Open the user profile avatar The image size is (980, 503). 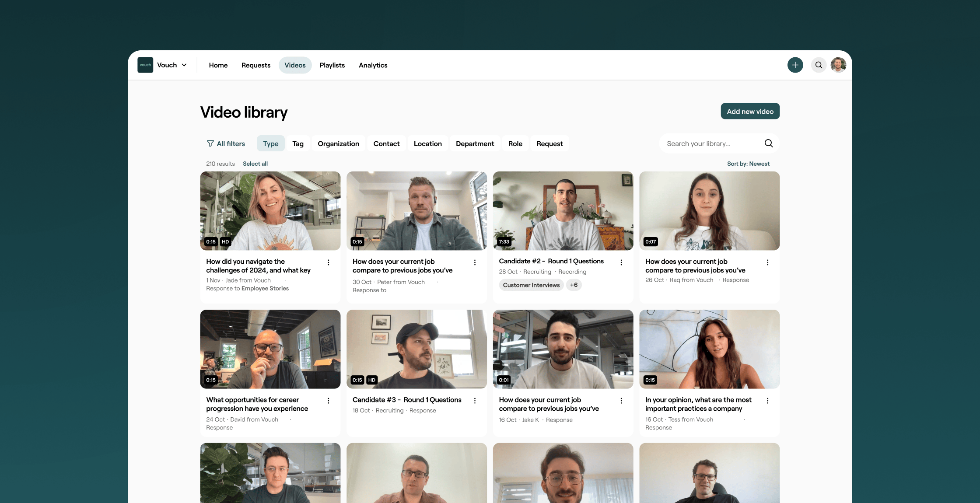tap(838, 65)
